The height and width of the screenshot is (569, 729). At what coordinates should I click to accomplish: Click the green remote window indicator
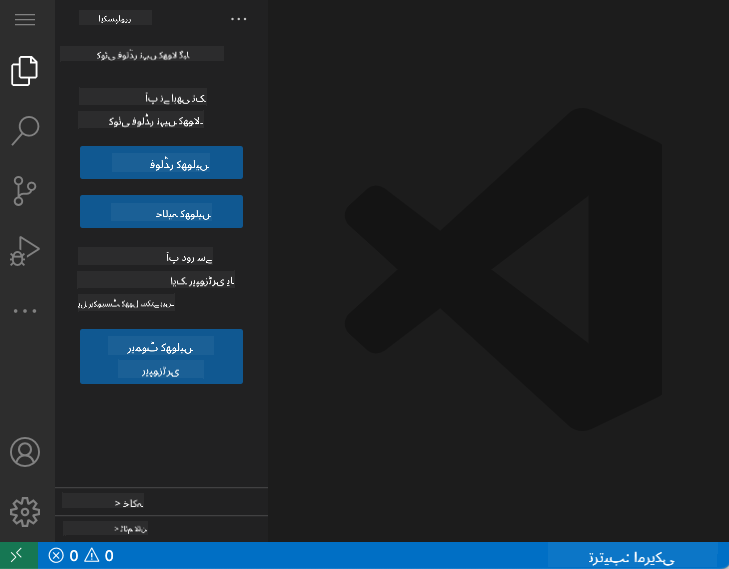18,556
